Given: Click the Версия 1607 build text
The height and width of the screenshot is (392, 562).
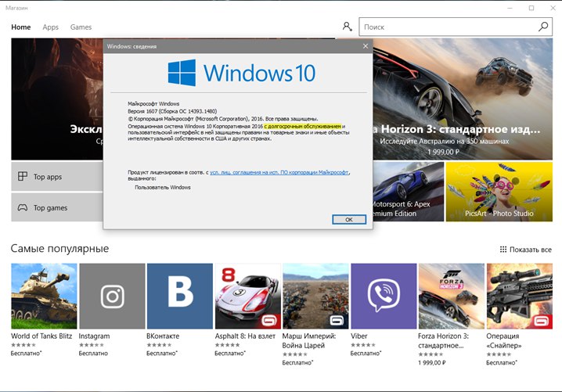Looking at the screenshot, I should coord(172,111).
